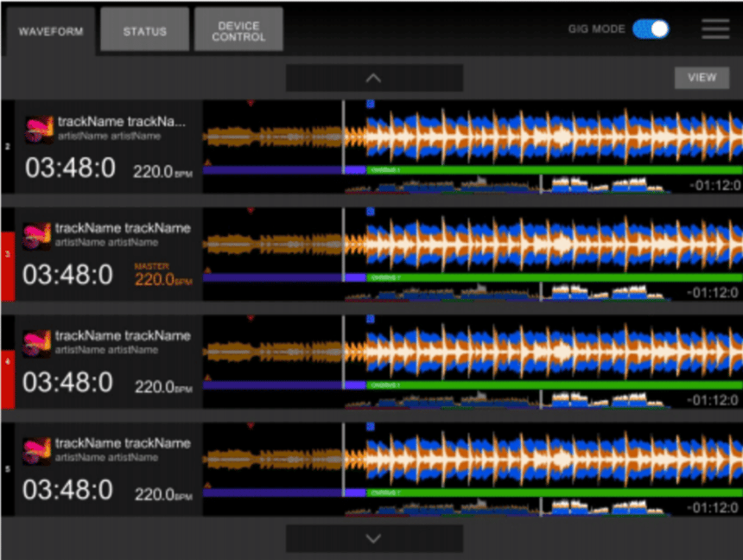
Task: Click the album artwork on deck 3
Action: (x=37, y=236)
